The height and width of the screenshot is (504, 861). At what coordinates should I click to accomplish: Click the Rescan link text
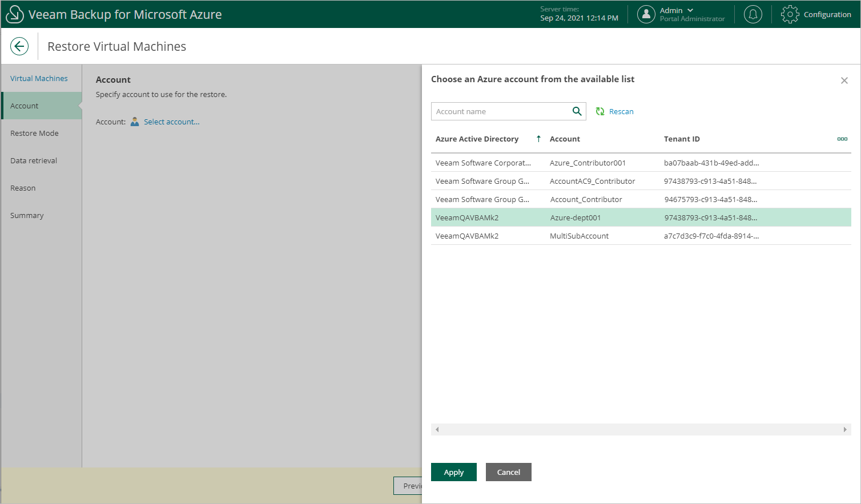coord(621,111)
